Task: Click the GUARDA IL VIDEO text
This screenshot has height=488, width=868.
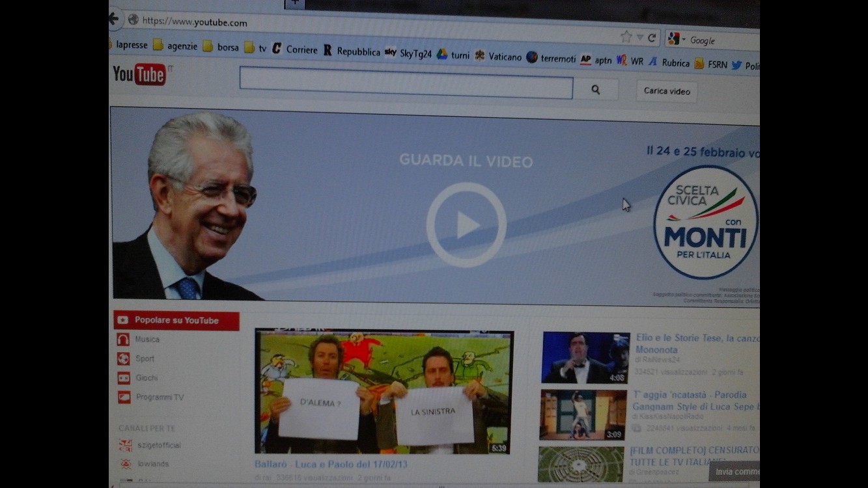Action: point(466,160)
